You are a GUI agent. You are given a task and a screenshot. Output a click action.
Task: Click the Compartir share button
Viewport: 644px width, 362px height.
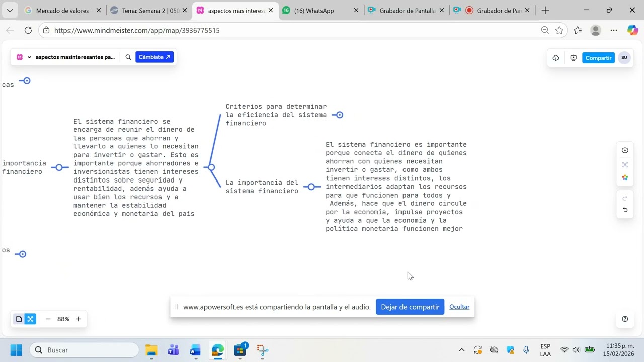598,58
